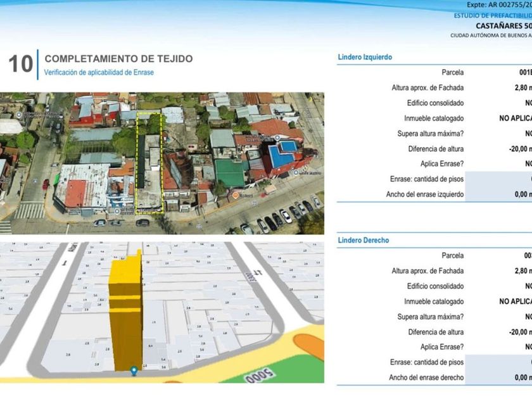The image size is (532, 399).
Task: Click the '5000' street number label on map
Action: click(260, 376)
